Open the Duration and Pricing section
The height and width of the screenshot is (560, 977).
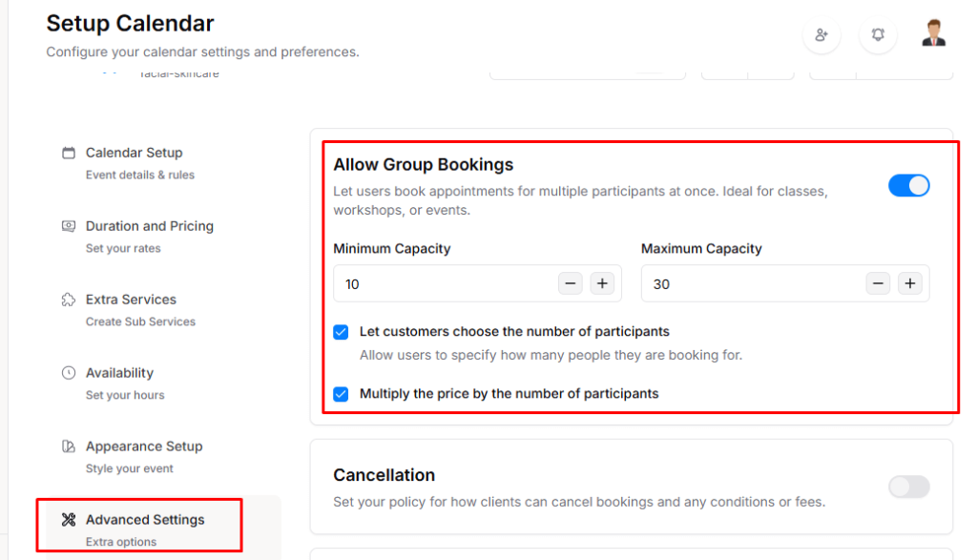pos(149,226)
